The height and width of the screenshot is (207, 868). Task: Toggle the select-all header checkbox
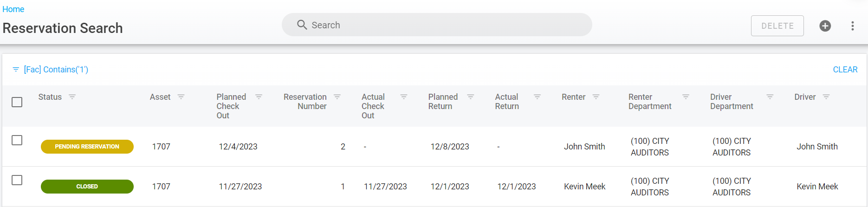pyautogui.click(x=17, y=102)
